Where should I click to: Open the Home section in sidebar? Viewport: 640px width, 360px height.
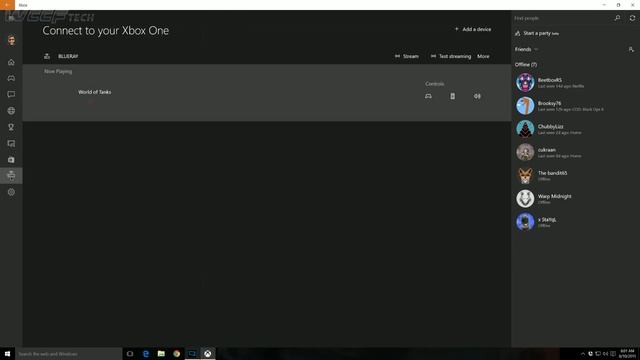pyautogui.click(x=11, y=62)
